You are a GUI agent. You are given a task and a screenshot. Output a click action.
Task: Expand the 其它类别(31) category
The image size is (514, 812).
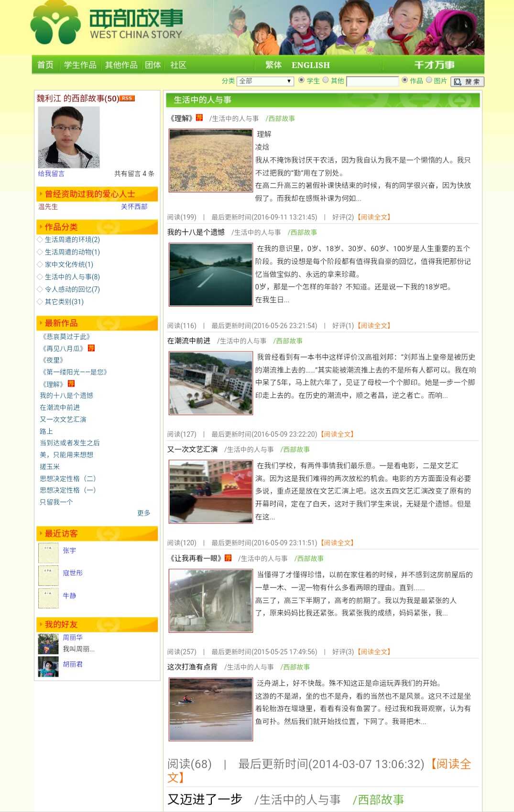[64, 302]
